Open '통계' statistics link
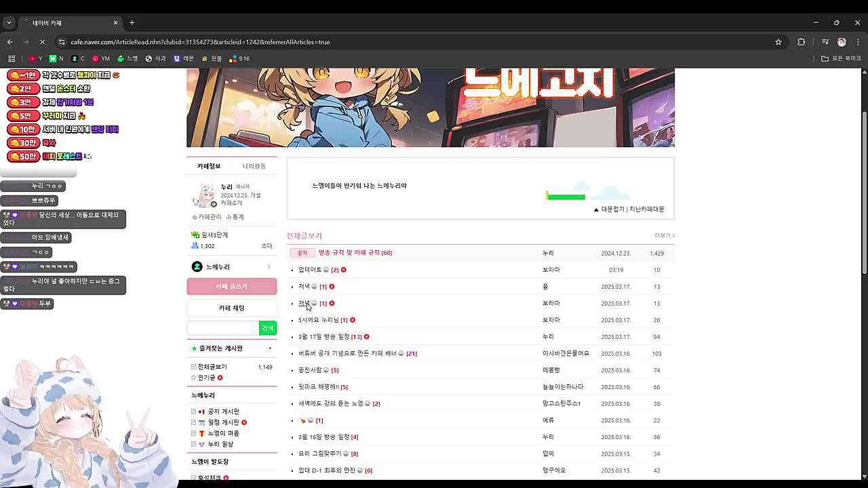This screenshot has height=488, width=868. [235, 217]
